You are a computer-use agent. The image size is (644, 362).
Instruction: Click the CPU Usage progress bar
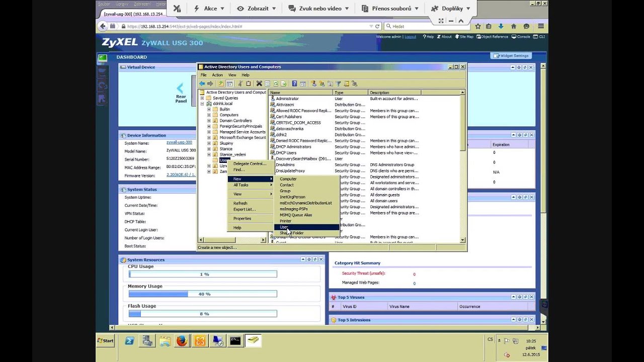(x=203, y=274)
